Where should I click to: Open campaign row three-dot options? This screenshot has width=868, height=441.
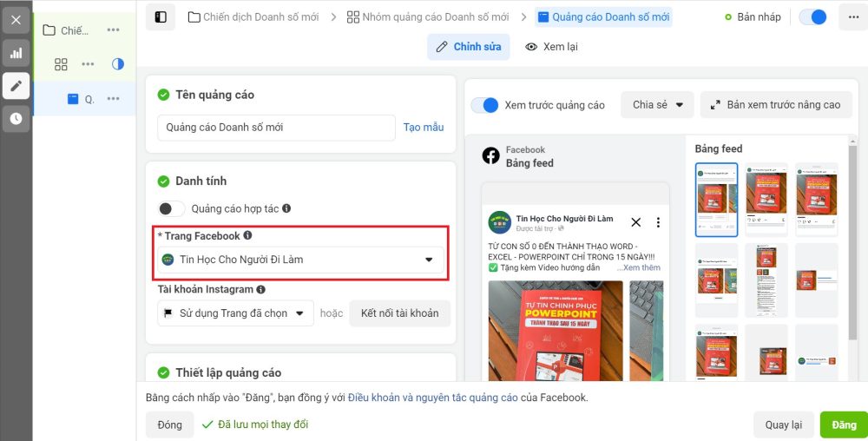tap(113, 30)
